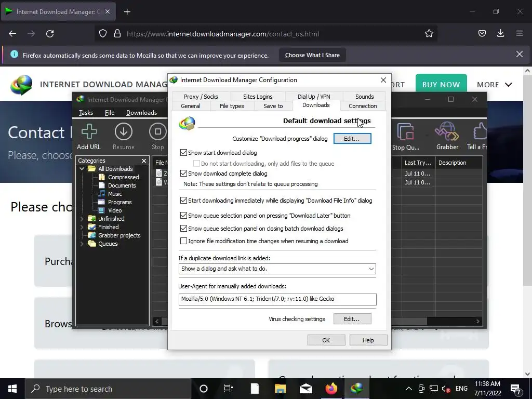Image resolution: width=532 pixels, height=399 pixels.
Task: Enable Ignore file modification time changes
Action: 183,241
